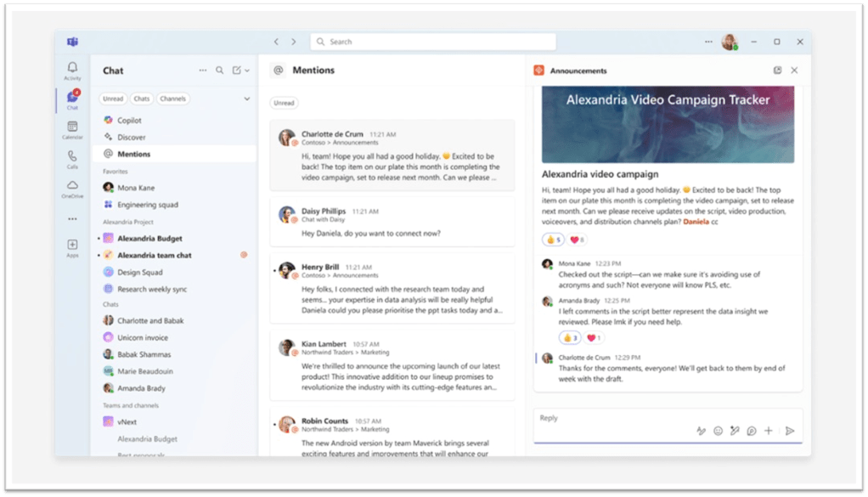Click the Search field at top
The width and height of the screenshot is (868, 497).
(x=433, y=42)
